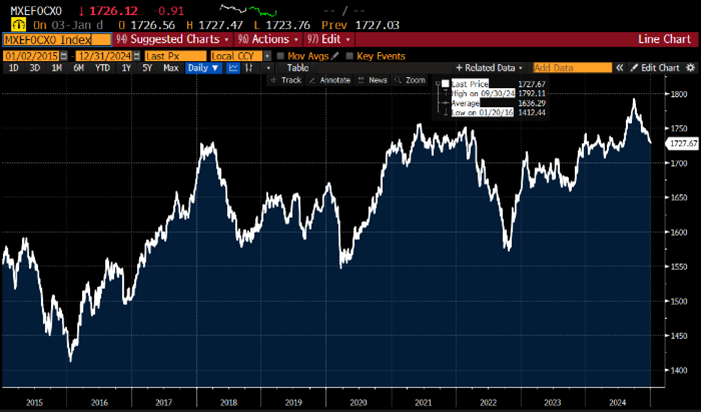Activate the Track crosshair tool

(286, 80)
